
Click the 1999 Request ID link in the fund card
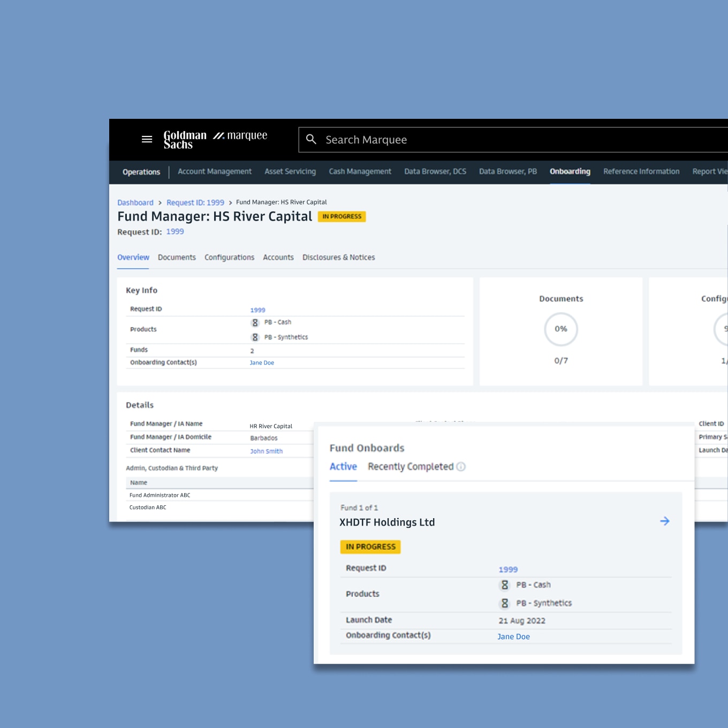click(509, 570)
